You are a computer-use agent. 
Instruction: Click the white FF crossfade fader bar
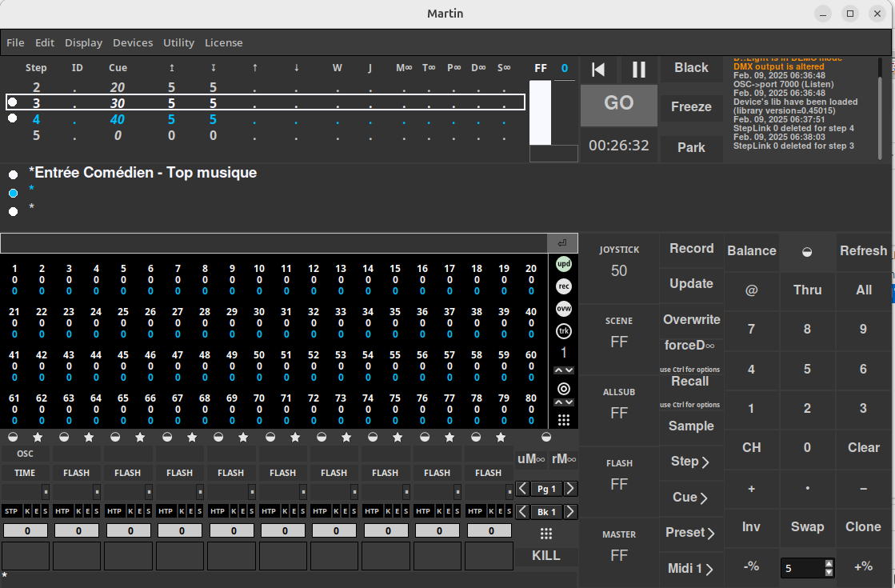541,112
